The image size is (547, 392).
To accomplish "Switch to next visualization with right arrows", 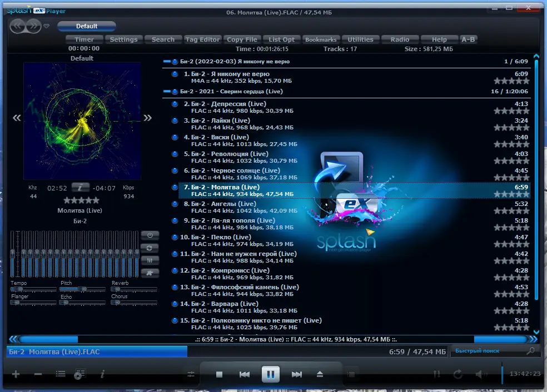I will [147, 118].
